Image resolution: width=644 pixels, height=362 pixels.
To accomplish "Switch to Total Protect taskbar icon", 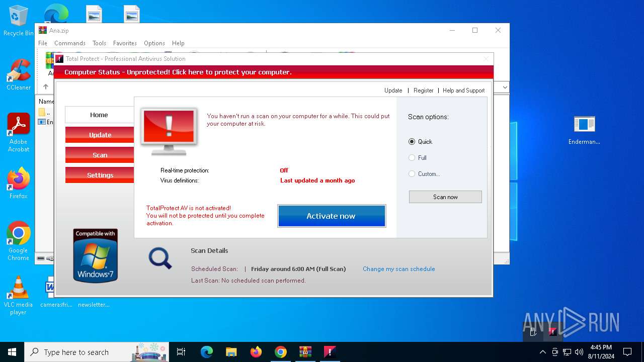I will [x=330, y=352].
